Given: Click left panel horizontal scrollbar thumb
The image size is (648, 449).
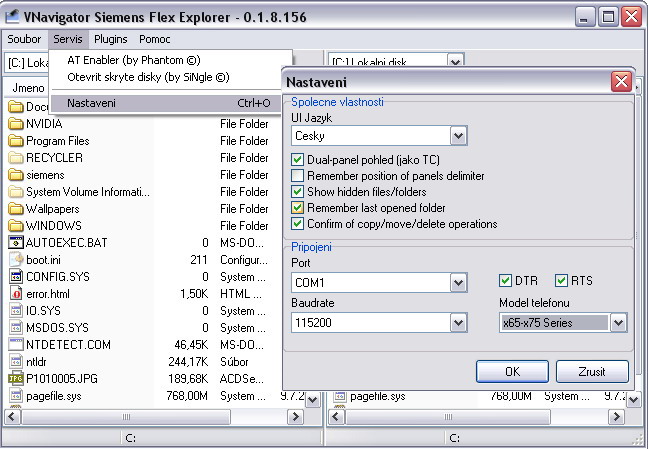Looking at the screenshot, I should pos(126,416).
